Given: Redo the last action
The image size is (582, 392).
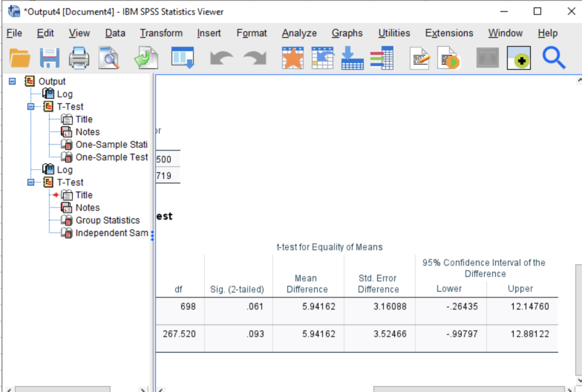Looking at the screenshot, I should tap(254, 57).
